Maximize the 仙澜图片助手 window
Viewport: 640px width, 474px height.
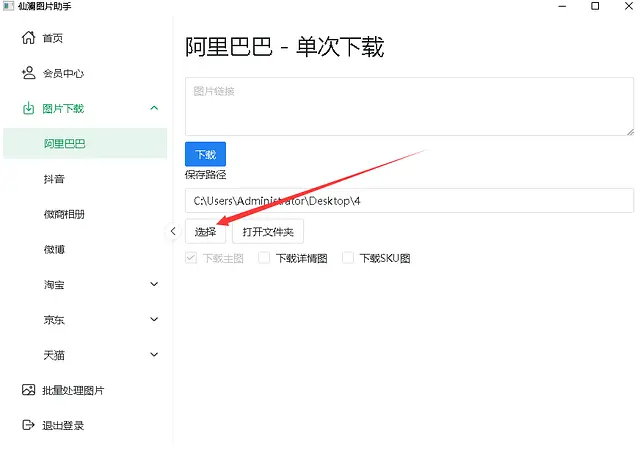coord(595,6)
